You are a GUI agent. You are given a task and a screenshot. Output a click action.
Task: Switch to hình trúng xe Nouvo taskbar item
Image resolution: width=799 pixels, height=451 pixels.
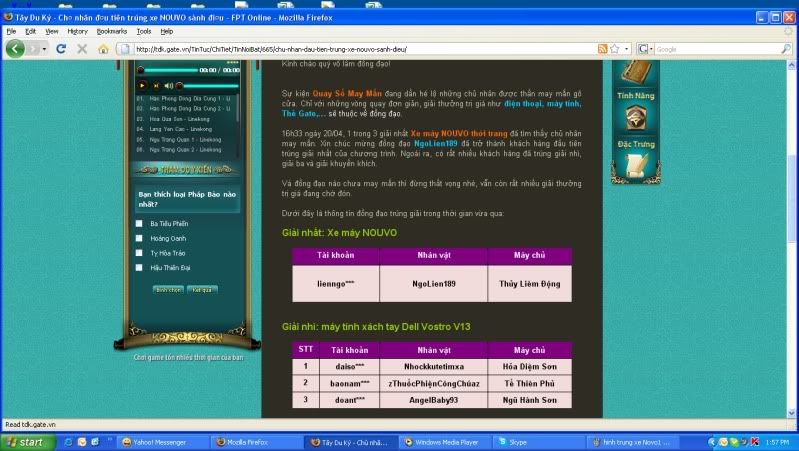click(632, 442)
